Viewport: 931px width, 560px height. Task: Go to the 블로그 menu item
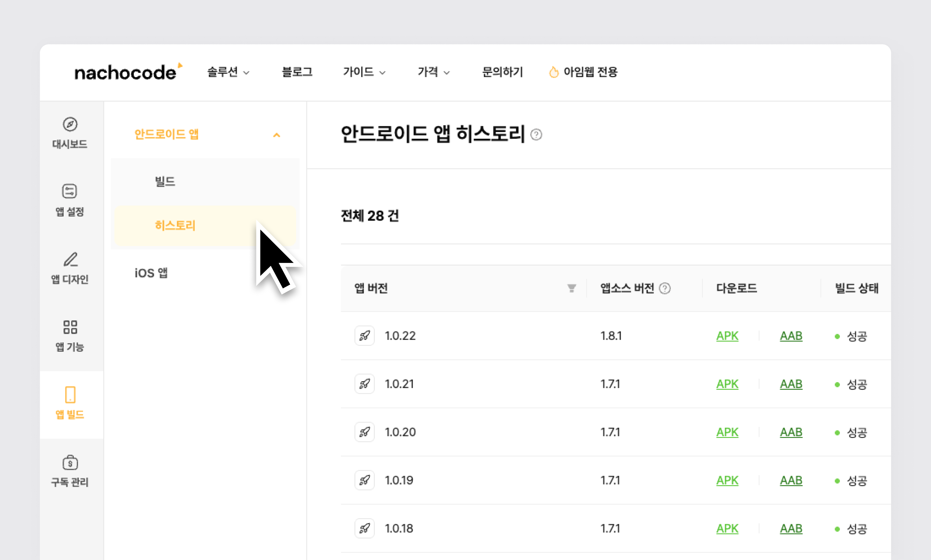tap(297, 72)
